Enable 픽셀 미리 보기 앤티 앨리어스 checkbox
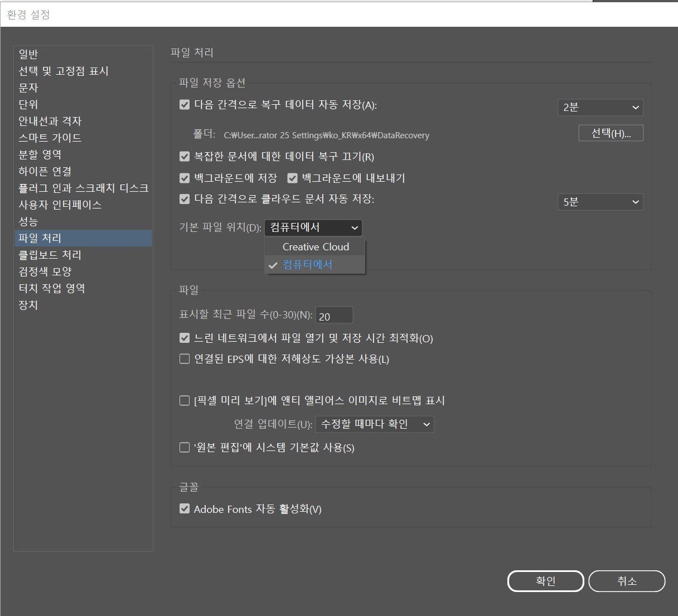Viewport: 678px width, 616px height. 185,400
